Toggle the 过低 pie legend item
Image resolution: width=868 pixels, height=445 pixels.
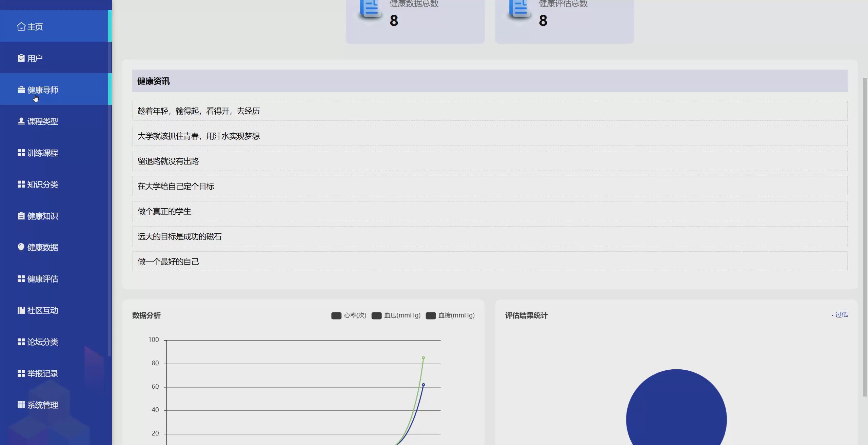click(840, 315)
